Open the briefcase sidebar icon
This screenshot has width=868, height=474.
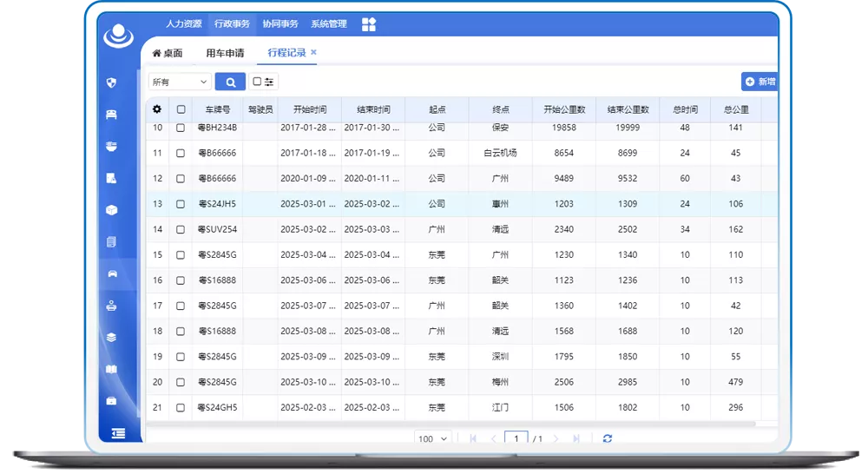(x=111, y=401)
